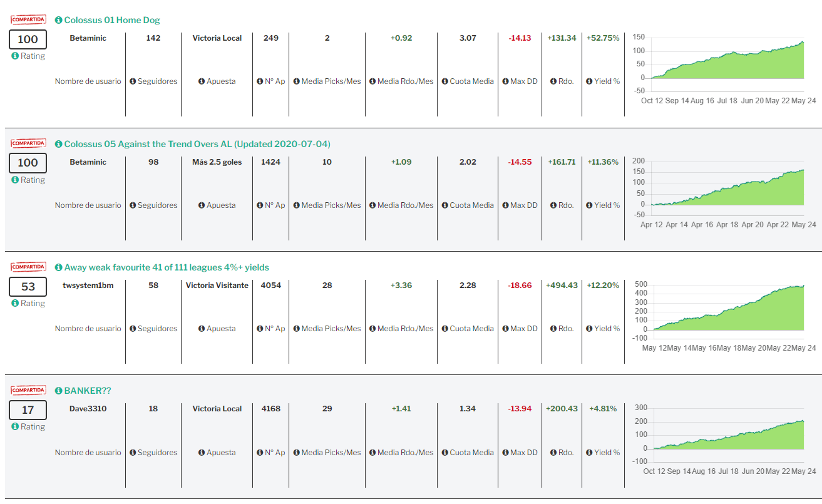Viewport: 822px width, 504px height.
Task: Click the profit value +494.43
Action: [563, 285]
